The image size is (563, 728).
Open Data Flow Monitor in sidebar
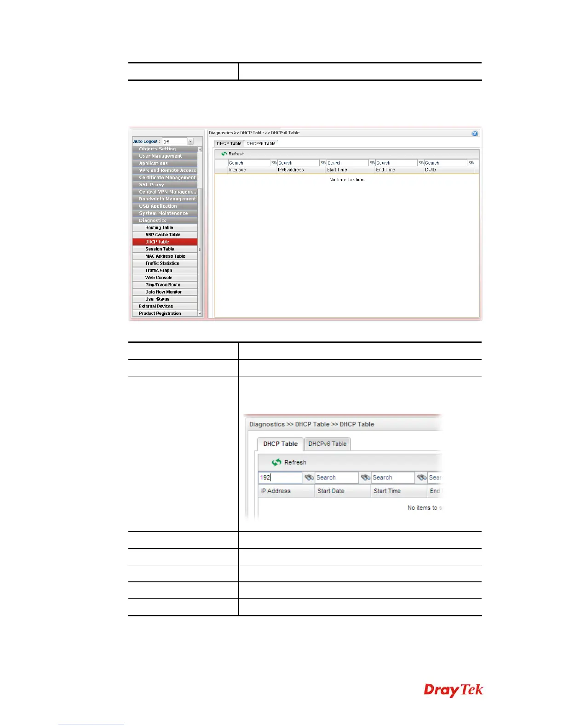165,292
